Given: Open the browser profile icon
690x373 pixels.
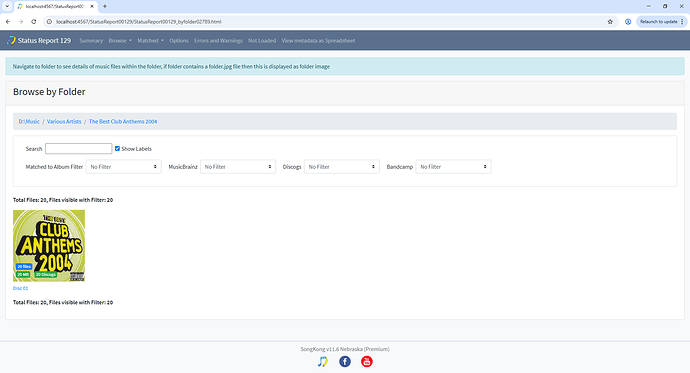Looking at the screenshot, I should pyautogui.click(x=628, y=22).
